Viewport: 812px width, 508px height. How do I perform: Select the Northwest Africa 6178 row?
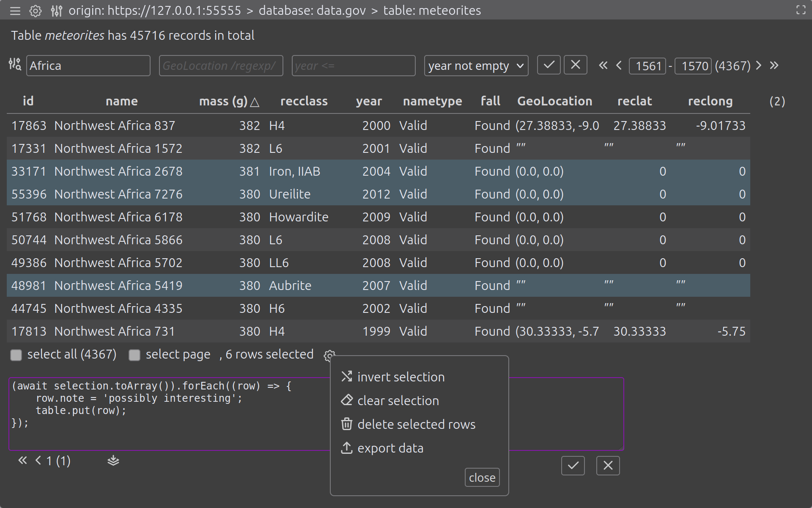click(118, 217)
